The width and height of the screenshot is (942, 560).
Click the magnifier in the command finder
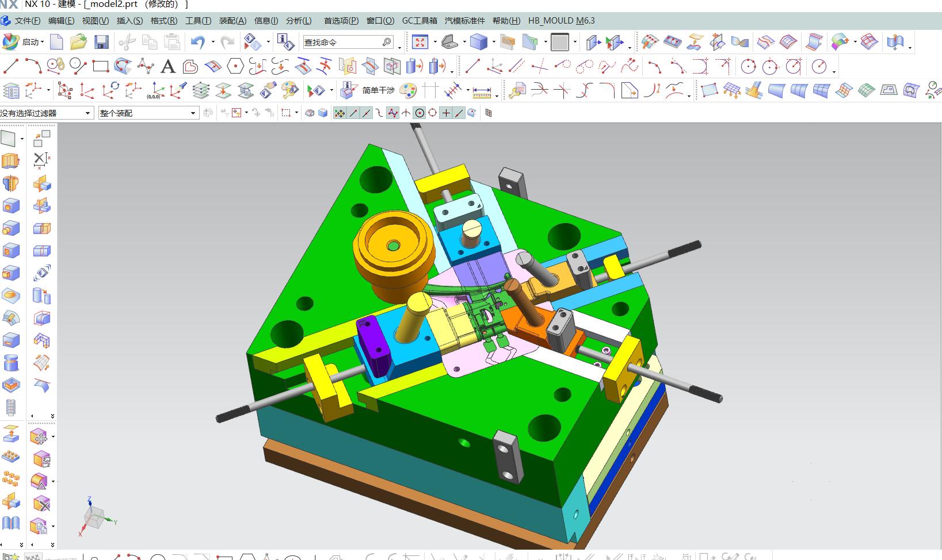387,42
